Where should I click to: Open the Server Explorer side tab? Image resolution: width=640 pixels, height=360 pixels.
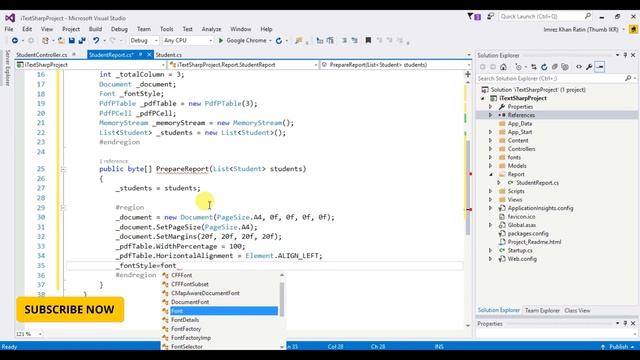(7, 68)
